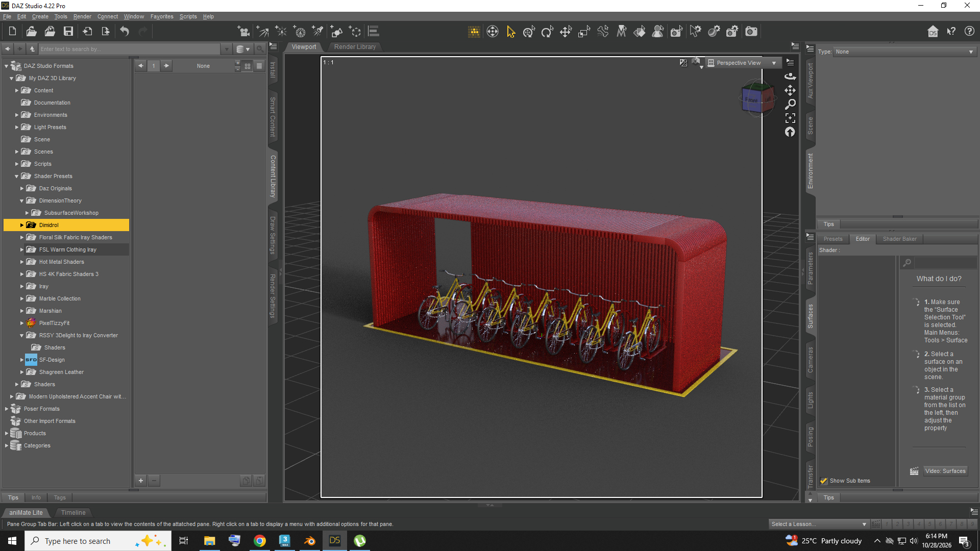
Task: Click the content search text field
Action: (130, 49)
